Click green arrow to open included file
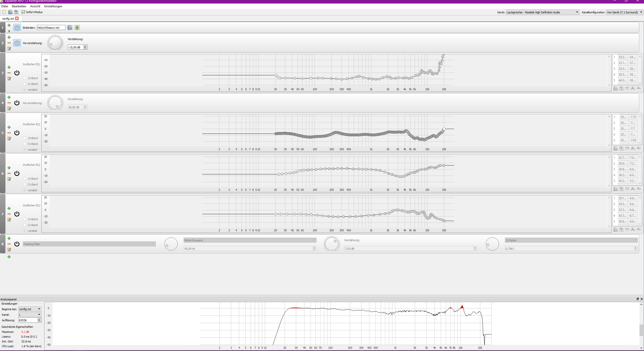This screenshot has width=644, height=351. (x=77, y=27)
